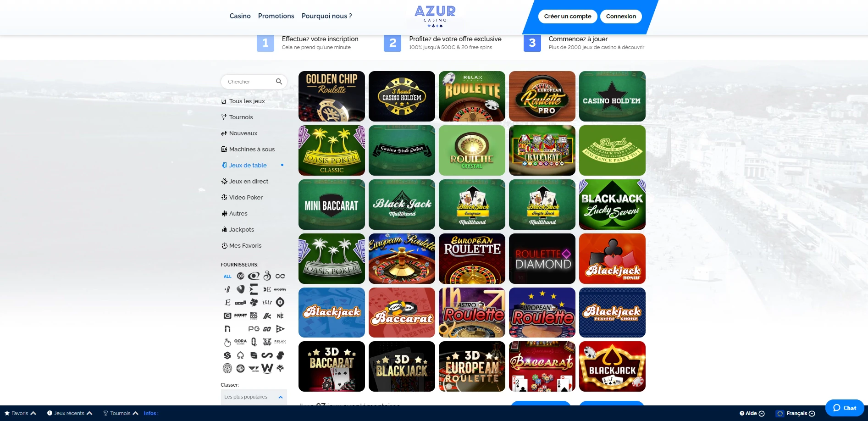The image size is (868, 421).
Task: Filter by the FELT provider logo
Action: pos(267,302)
